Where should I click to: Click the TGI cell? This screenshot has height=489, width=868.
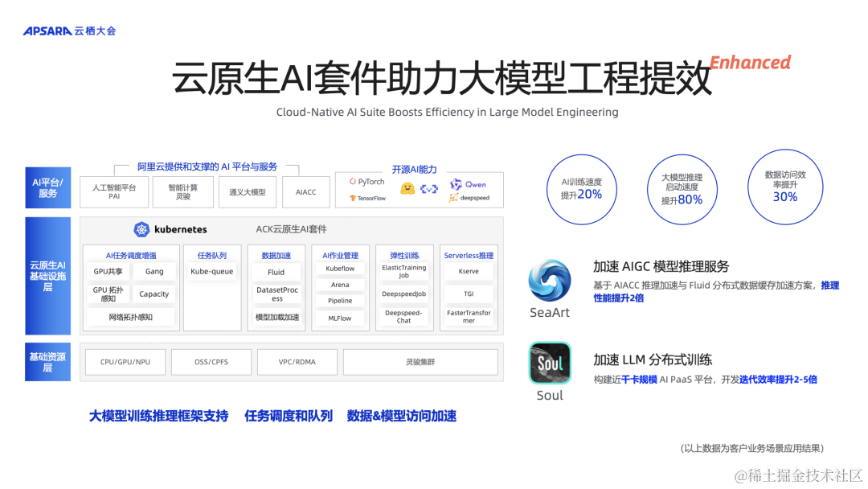469,294
